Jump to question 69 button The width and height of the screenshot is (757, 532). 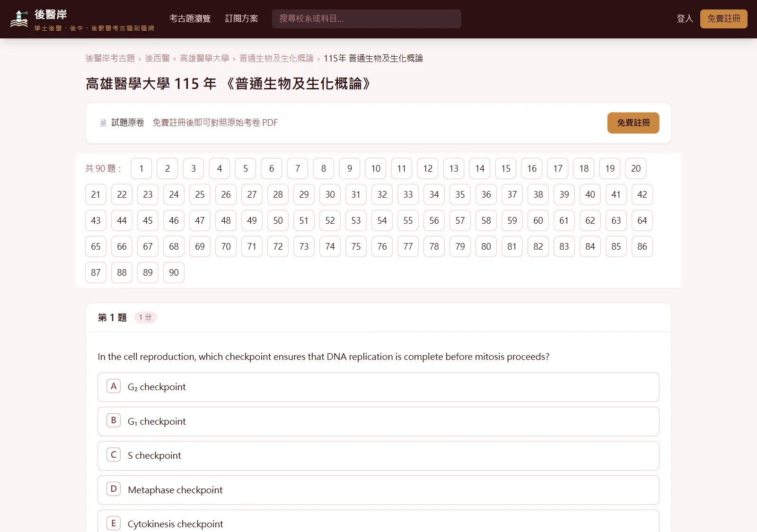tap(200, 246)
